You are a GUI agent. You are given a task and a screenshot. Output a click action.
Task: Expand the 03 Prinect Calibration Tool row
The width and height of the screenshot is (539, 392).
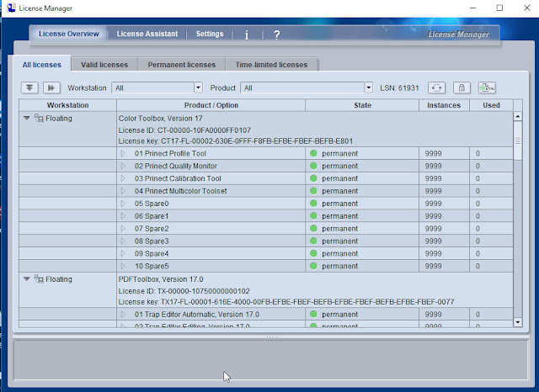tap(123, 178)
